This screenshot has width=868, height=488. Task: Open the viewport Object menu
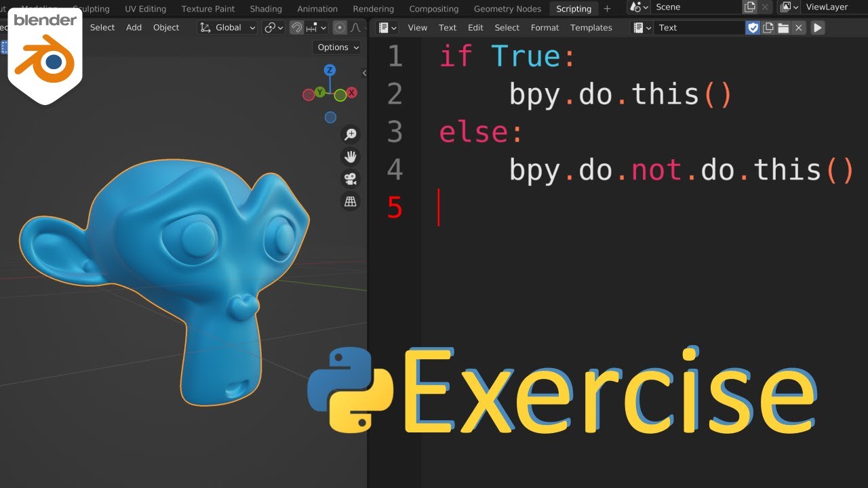click(166, 28)
